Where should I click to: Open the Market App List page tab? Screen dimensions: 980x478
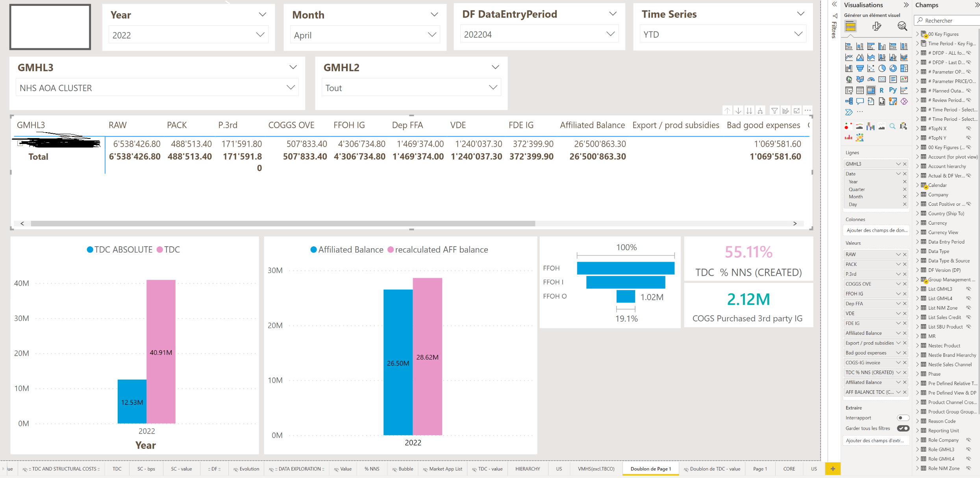(x=443, y=469)
